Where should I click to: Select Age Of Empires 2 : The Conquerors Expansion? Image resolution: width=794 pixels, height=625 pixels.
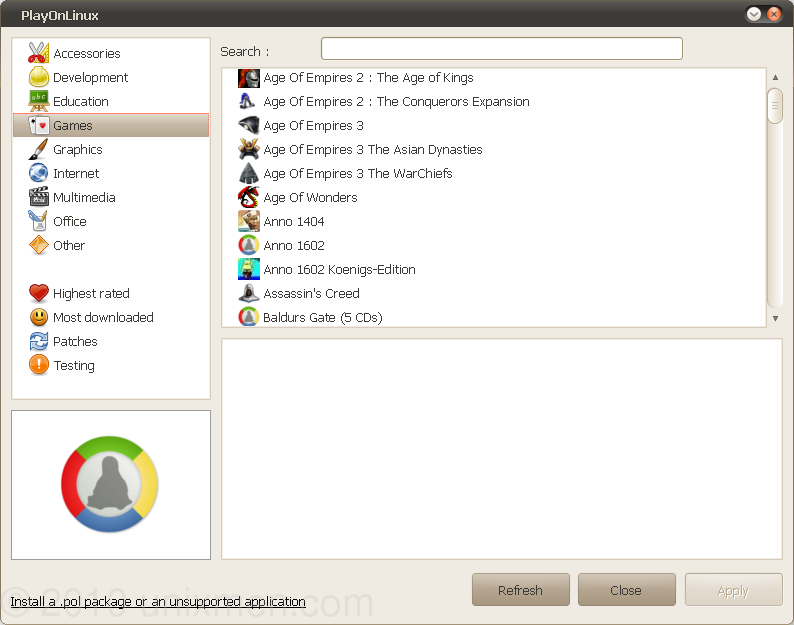(x=494, y=101)
